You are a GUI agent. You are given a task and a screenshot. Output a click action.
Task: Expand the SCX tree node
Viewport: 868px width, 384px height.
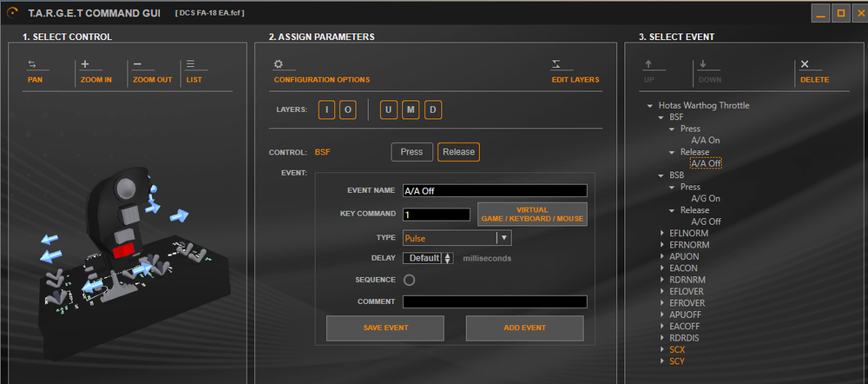coord(662,349)
